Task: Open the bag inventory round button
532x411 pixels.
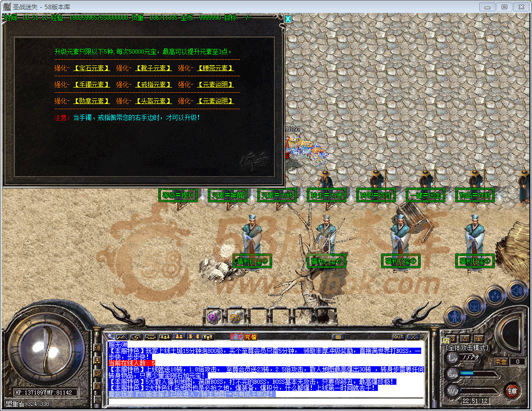Action: tap(475, 306)
